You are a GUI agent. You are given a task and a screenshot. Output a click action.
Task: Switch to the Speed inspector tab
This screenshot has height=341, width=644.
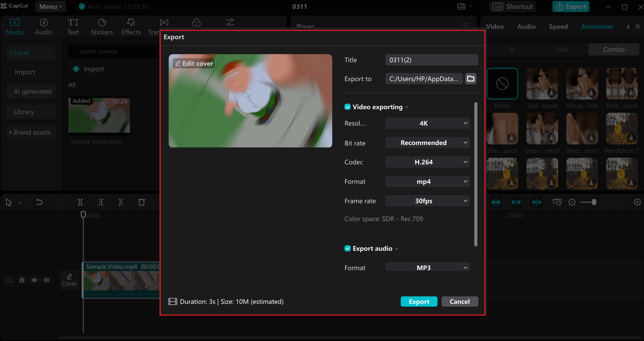click(x=558, y=27)
